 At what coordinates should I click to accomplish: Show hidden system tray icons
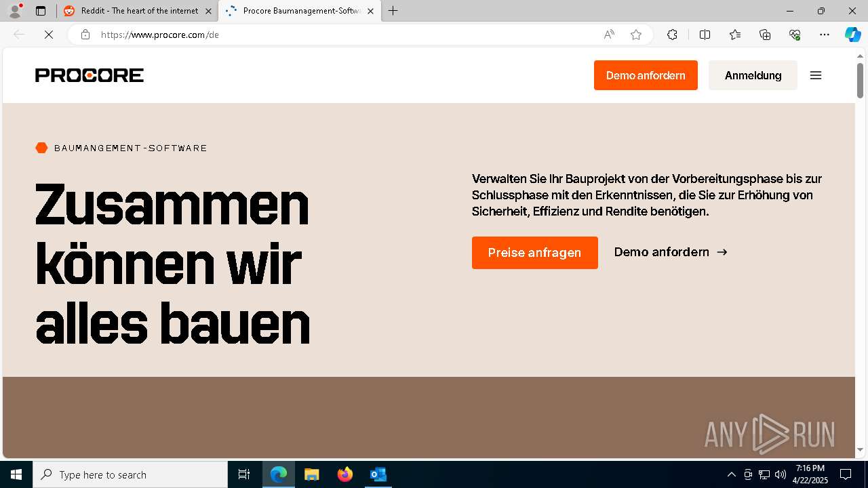[731, 474]
